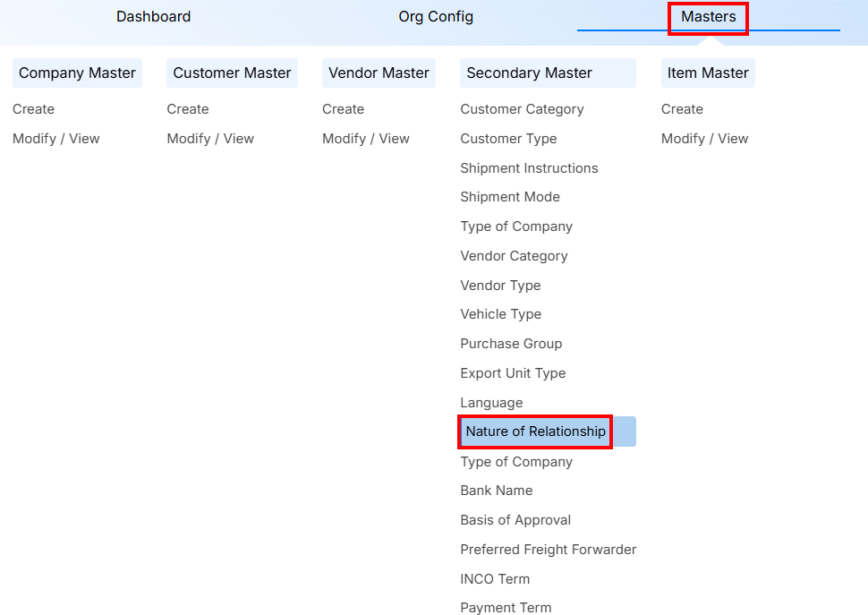The height and width of the screenshot is (615, 868).
Task: Select Create under Company Master
Action: [x=33, y=109]
